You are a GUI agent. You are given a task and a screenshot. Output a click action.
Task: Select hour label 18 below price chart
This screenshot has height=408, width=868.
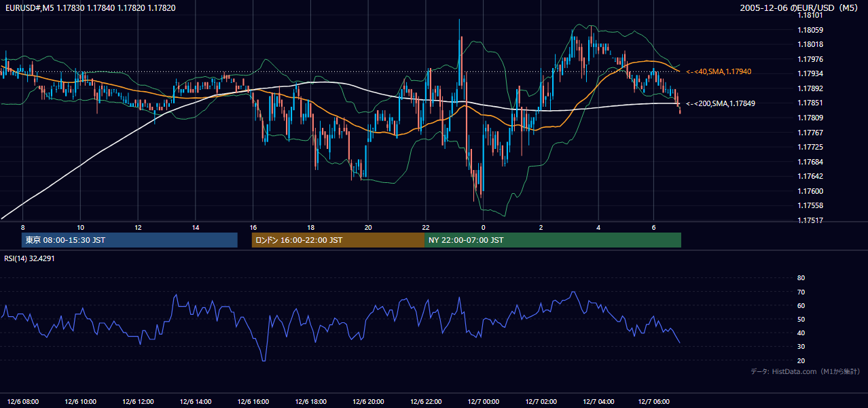pyautogui.click(x=311, y=227)
